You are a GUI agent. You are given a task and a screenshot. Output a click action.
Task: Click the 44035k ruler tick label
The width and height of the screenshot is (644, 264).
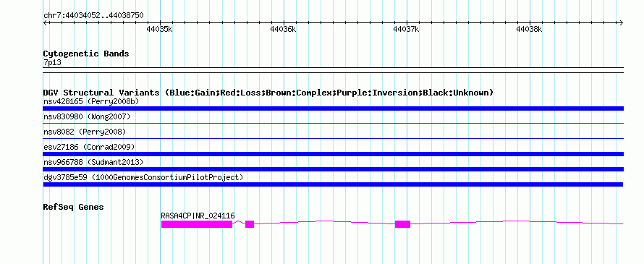point(159,29)
